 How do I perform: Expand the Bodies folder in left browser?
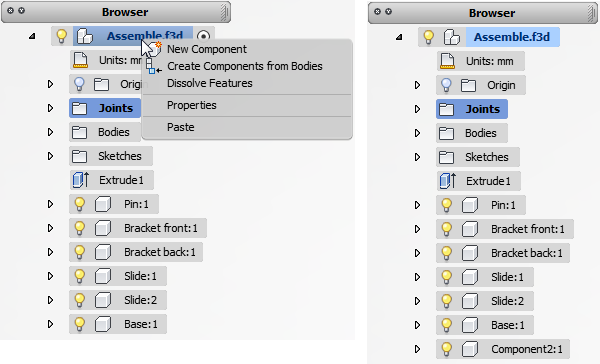[x=50, y=132]
